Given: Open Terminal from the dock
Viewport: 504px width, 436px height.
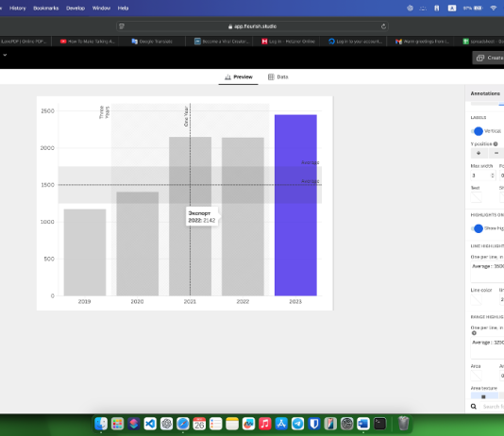Looking at the screenshot, I should coord(379,424).
